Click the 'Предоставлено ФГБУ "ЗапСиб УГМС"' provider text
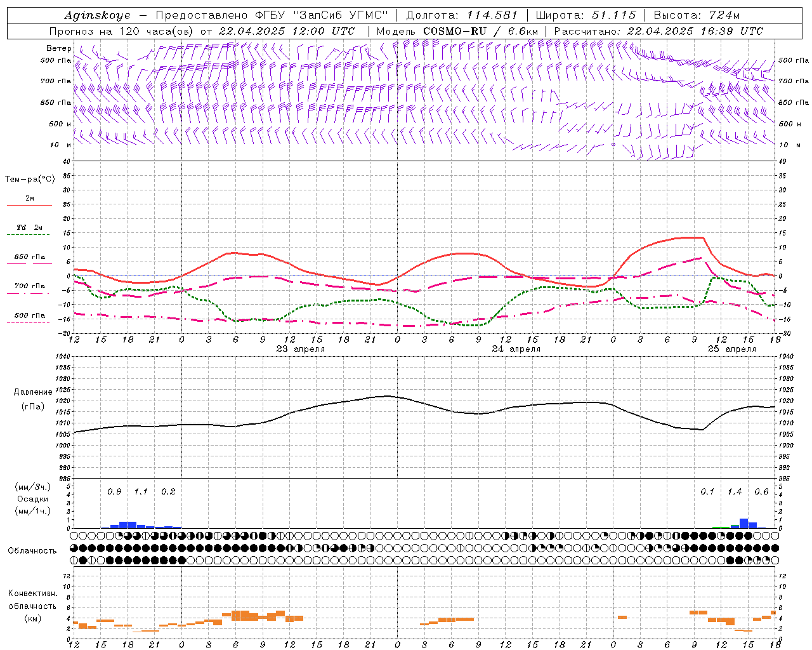This screenshot has width=812, height=650. coord(272,15)
